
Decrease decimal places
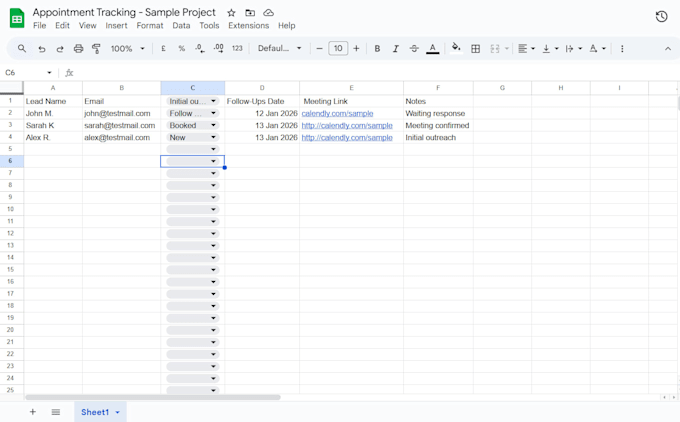tap(199, 49)
